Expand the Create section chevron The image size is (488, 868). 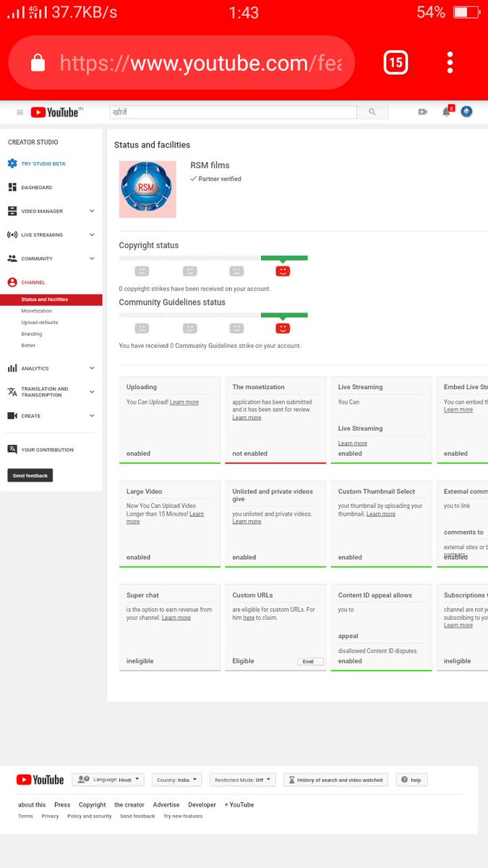click(x=92, y=416)
